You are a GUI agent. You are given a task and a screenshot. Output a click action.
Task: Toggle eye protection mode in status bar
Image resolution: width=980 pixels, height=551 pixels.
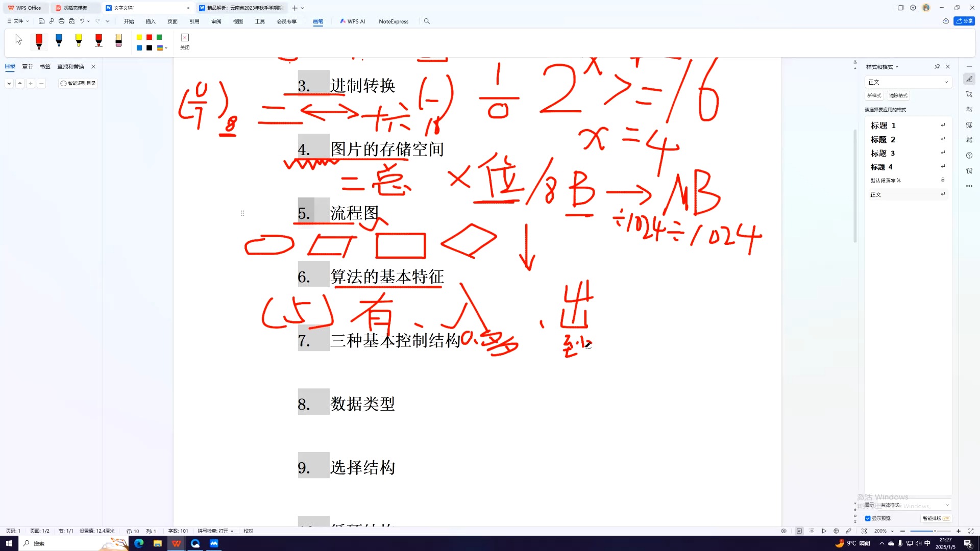tap(783, 531)
